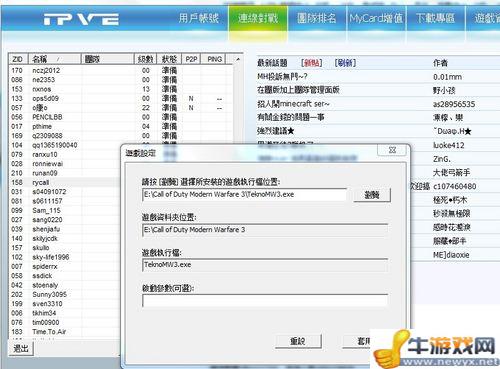Click the player list scroll-up arrow
The image size is (500, 369).
coord(238,60)
